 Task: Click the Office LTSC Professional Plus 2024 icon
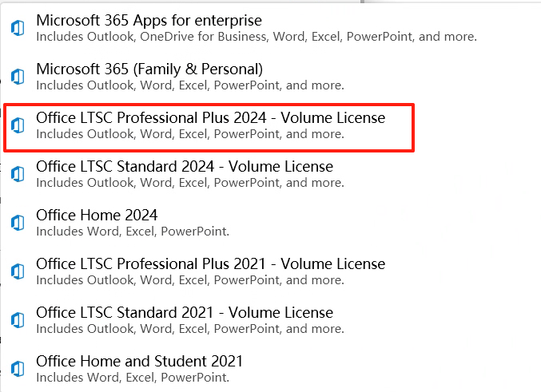point(17,126)
